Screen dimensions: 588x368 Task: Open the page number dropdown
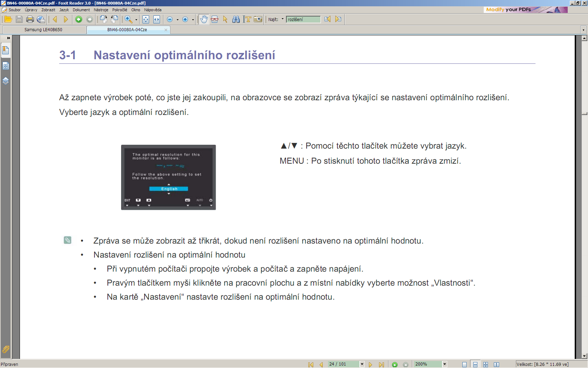(x=362, y=364)
